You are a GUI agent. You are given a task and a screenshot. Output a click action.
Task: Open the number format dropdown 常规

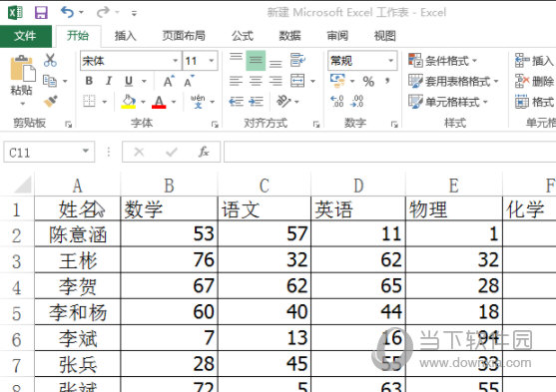tap(362, 61)
